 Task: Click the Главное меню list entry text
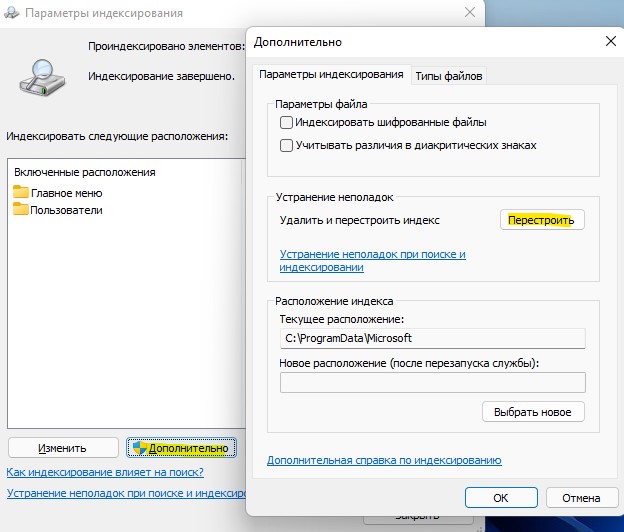[x=67, y=193]
